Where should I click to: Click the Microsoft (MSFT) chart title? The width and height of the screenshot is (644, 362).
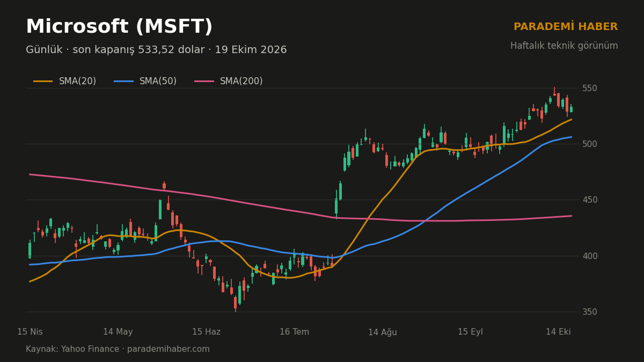[119, 27]
